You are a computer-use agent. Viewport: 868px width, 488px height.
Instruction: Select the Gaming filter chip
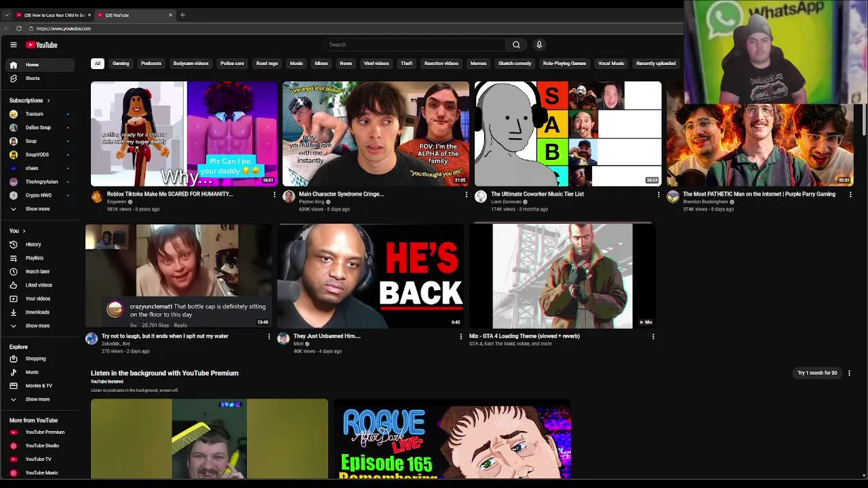[x=121, y=64]
